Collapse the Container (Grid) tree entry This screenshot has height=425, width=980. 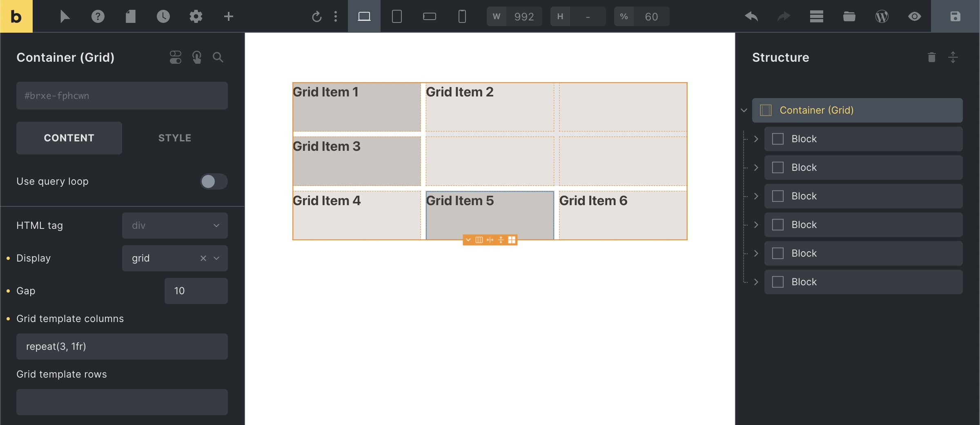pos(744,110)
